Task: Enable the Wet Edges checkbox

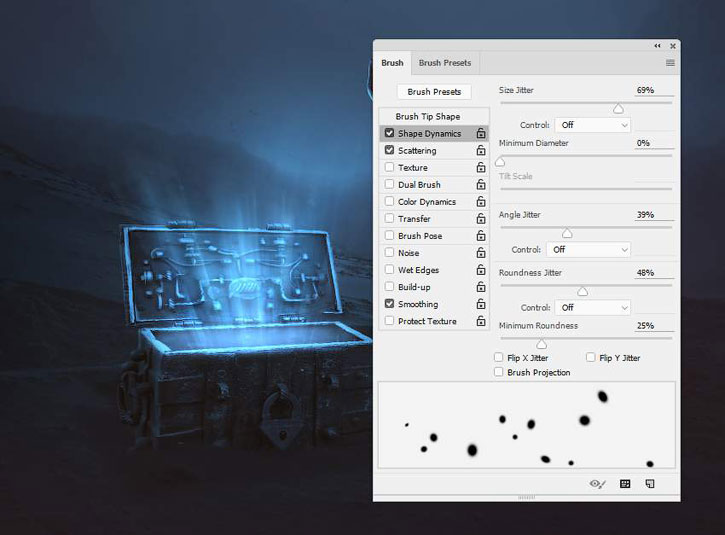Action: point(389,270)
